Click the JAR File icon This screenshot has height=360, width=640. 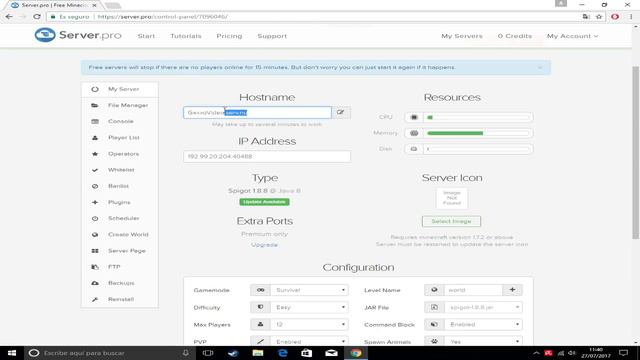434,307
